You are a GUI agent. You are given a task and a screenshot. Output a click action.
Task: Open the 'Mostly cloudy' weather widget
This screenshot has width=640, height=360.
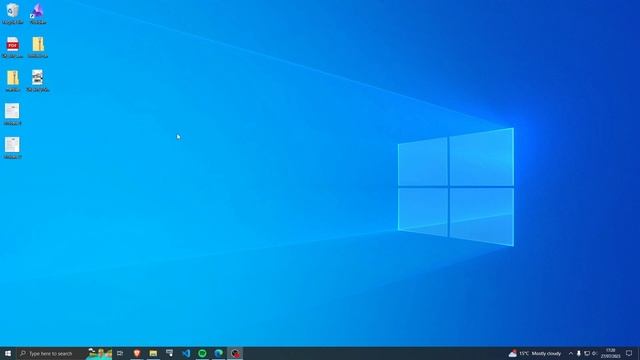click(x=535, y=353)
